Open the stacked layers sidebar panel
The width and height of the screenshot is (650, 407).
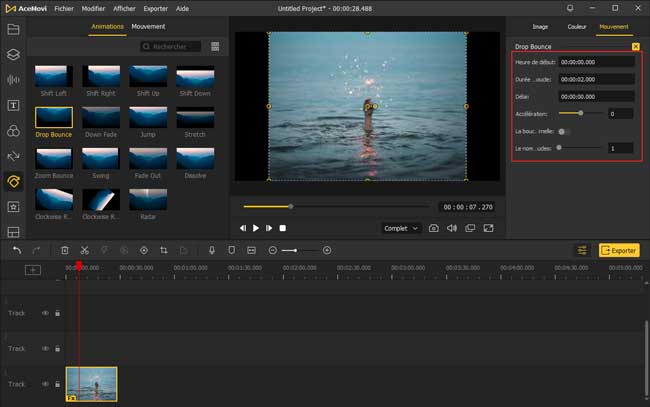[13, 54]
